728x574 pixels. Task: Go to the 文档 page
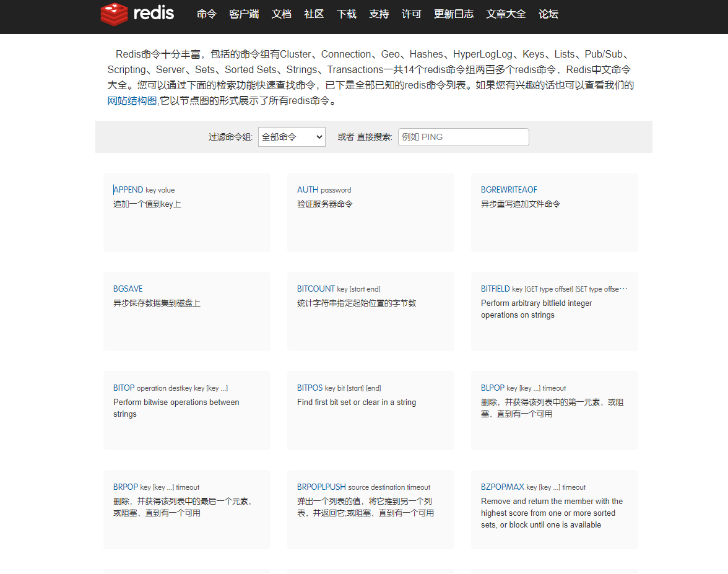pyautogui.click(x=281, y=14)
